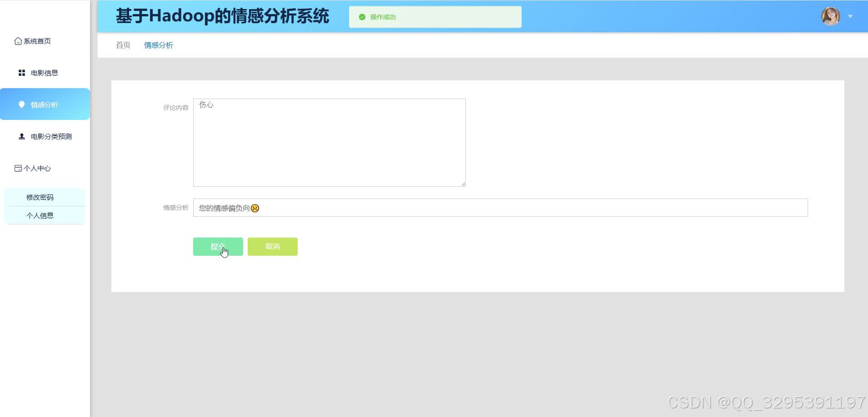Image resolution: width=868 pixels, height=417 pixels.
Task: Click the 情感分析 form field label
Action: tap(176, 208)
